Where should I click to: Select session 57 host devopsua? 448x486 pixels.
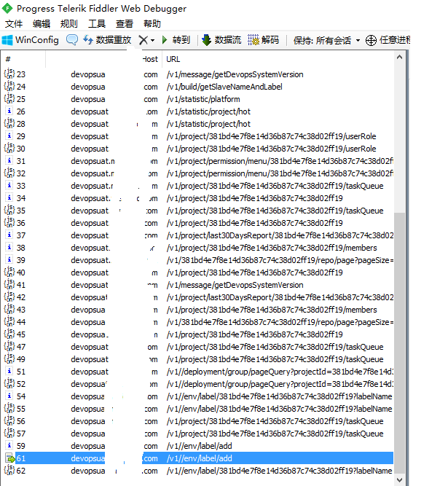click(x=88, y=434)
